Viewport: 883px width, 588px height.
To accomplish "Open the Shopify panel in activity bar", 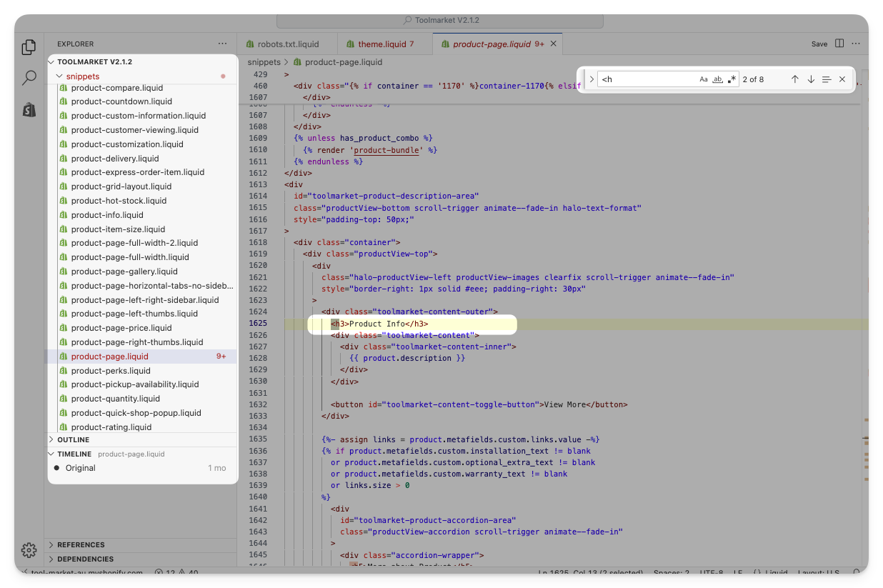I will (29, 109).
